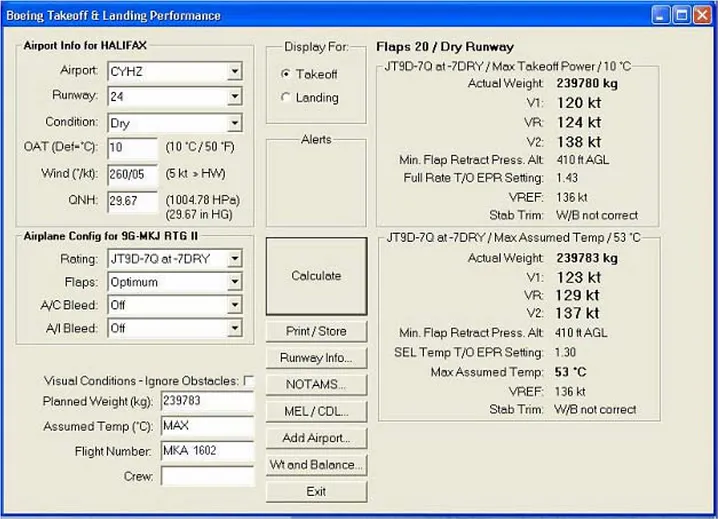Viewport: 720px width, 519px height.
Task: Click the Assumed Temp field MAX
Action: point(208,426)
